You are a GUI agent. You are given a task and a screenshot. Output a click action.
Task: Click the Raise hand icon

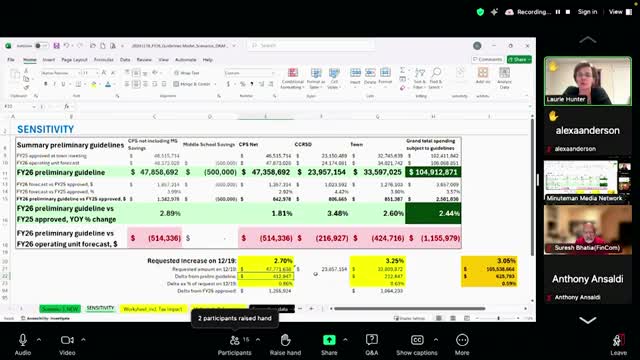[285, 340]
